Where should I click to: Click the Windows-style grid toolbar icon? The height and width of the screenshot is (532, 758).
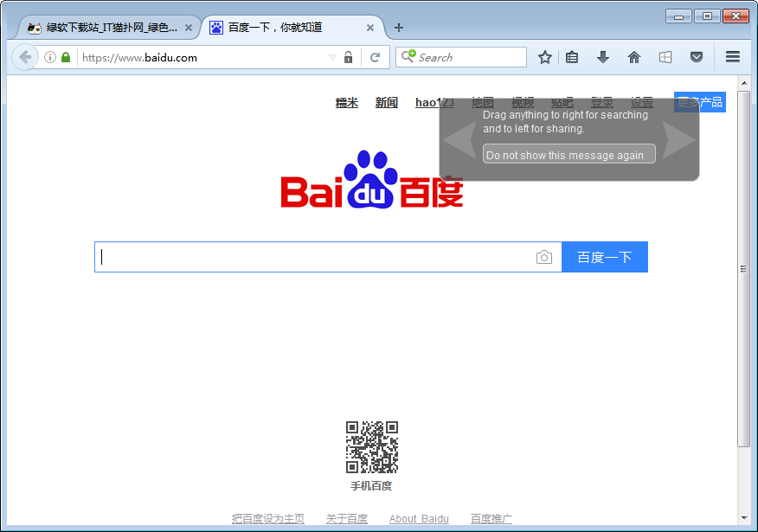tap(665, 57)
